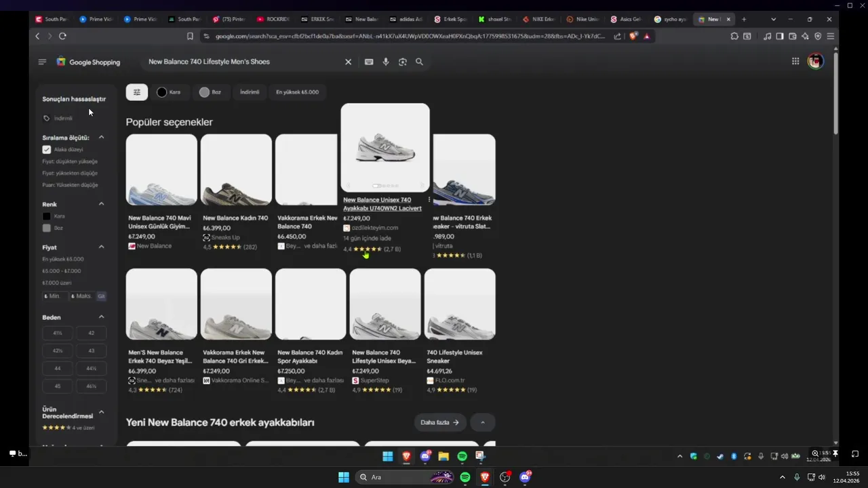Open the on-screen keyboard input tool
Image resolution: width=868 pixels, height=488 pixels.
(x=369, y=62)
